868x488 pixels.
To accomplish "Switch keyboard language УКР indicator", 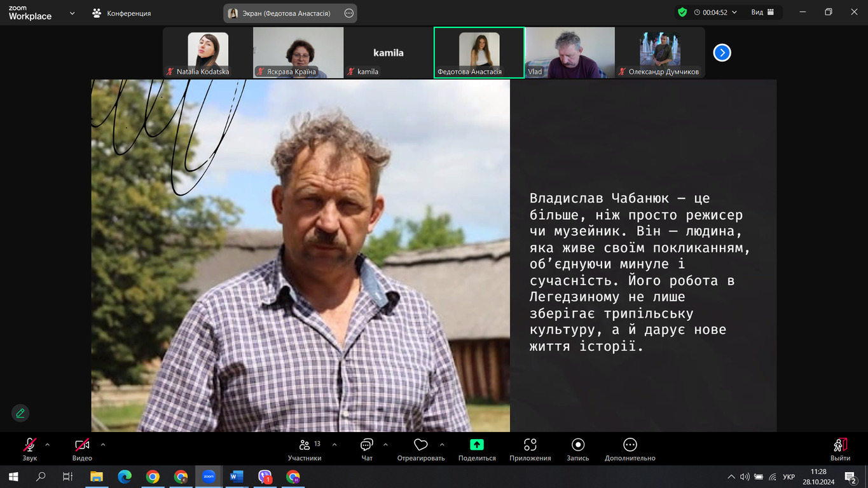I will click(789, 477).
